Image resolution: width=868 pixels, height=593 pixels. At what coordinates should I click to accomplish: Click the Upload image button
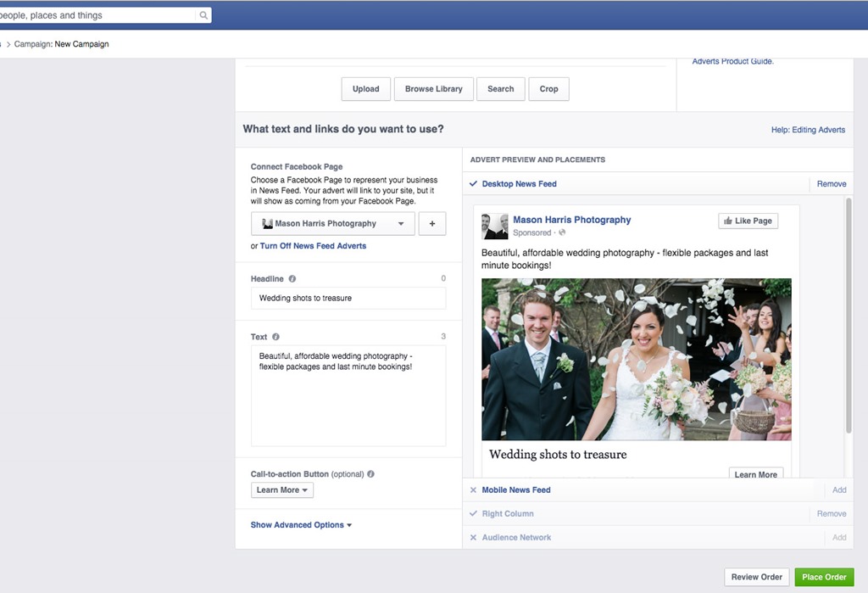366,89
